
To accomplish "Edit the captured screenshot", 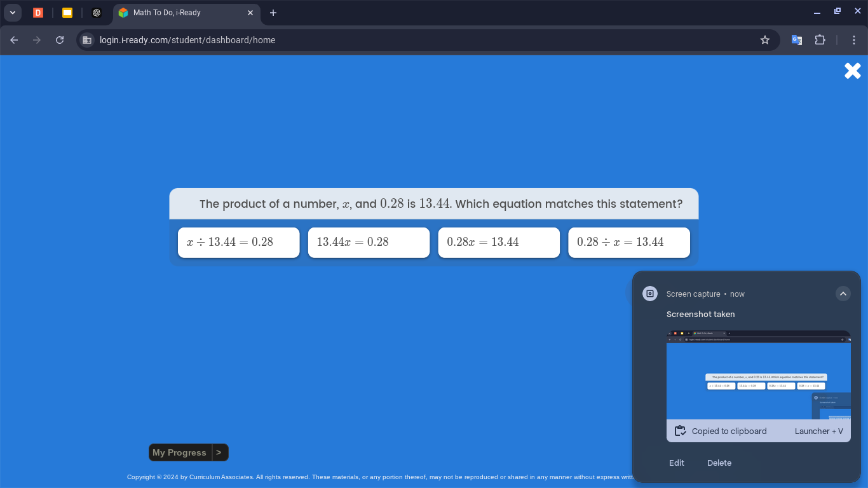I will click(x=677, y=463).
